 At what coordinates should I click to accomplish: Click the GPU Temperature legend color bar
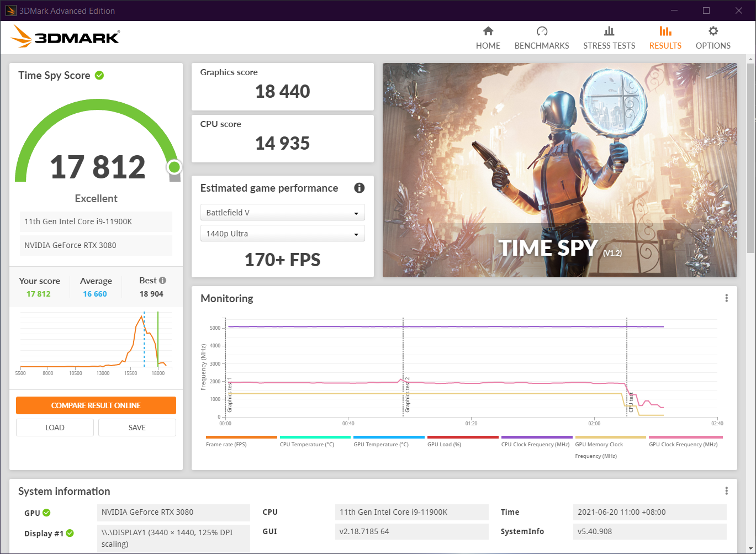click(x=389, y=437)
